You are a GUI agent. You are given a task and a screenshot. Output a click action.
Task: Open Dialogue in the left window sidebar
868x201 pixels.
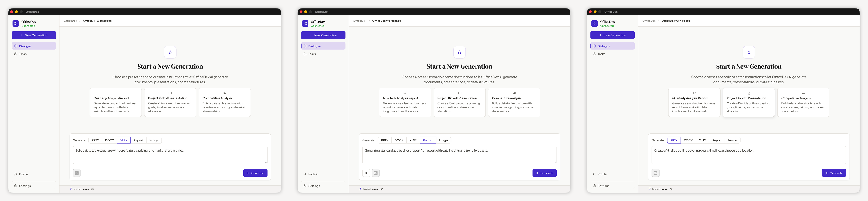(34, 46)
